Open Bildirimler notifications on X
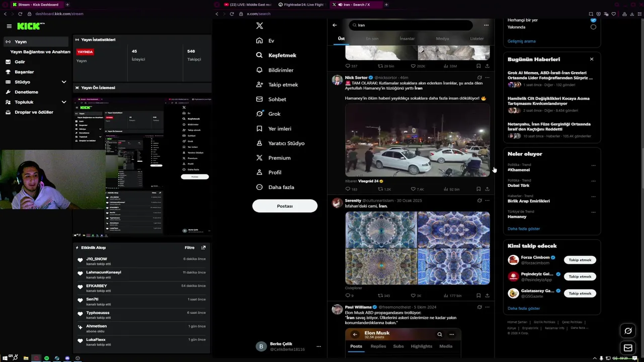This screenshot has width=644, height=362. [x=275, y=70]
